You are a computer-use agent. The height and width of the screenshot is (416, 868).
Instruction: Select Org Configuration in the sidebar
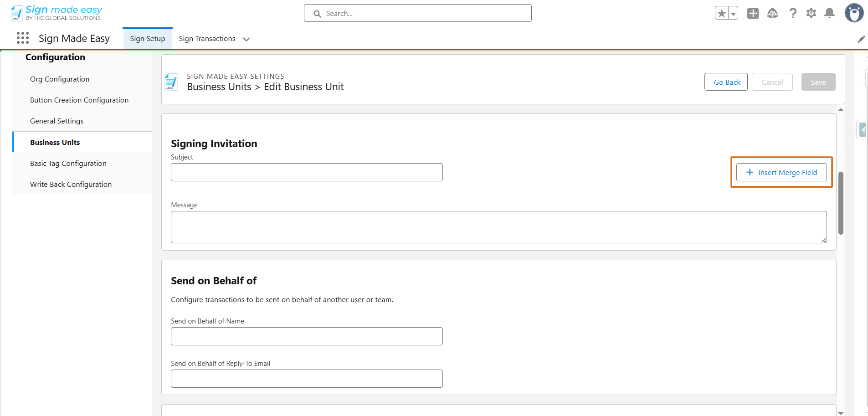tap(60, 79)
